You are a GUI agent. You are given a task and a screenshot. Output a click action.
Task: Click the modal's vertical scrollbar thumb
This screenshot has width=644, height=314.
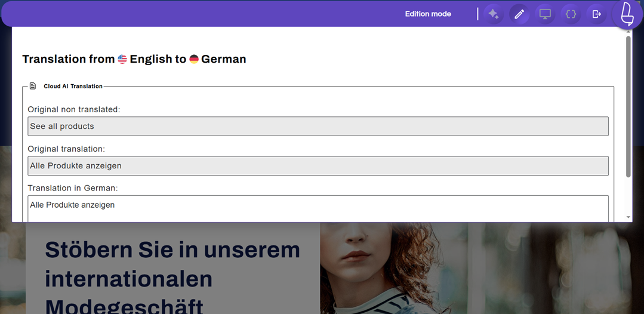(x=628, y=107)
